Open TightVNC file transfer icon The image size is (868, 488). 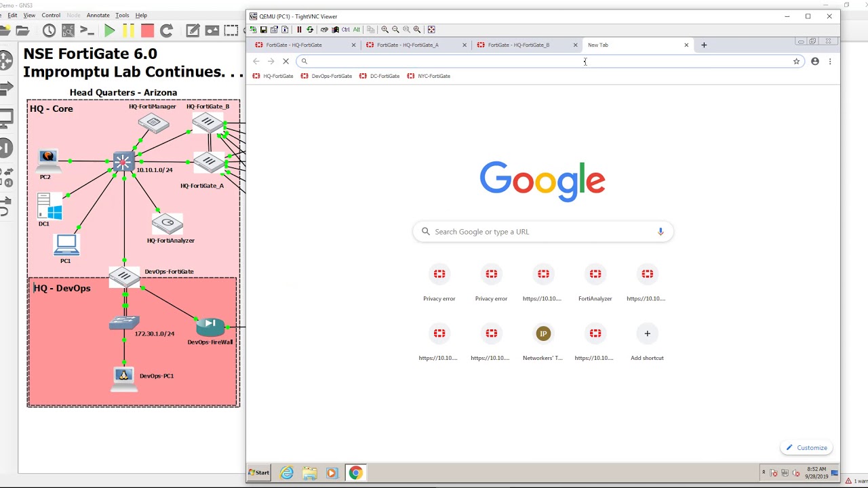tap(371, 29)
